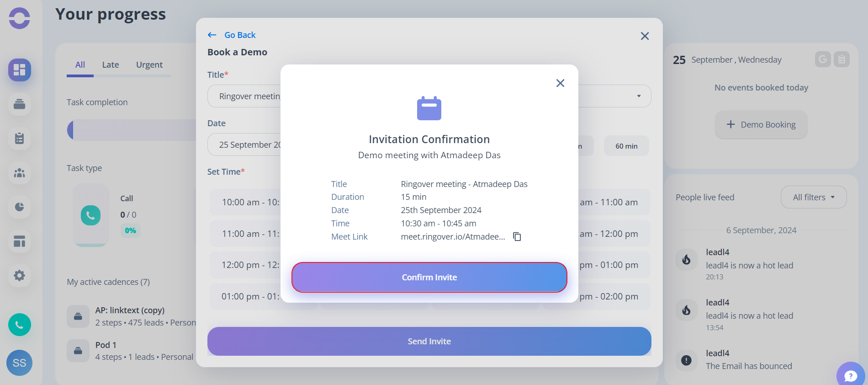Click the Date input field
Screen dimensions: 868x385
(244, 144)
